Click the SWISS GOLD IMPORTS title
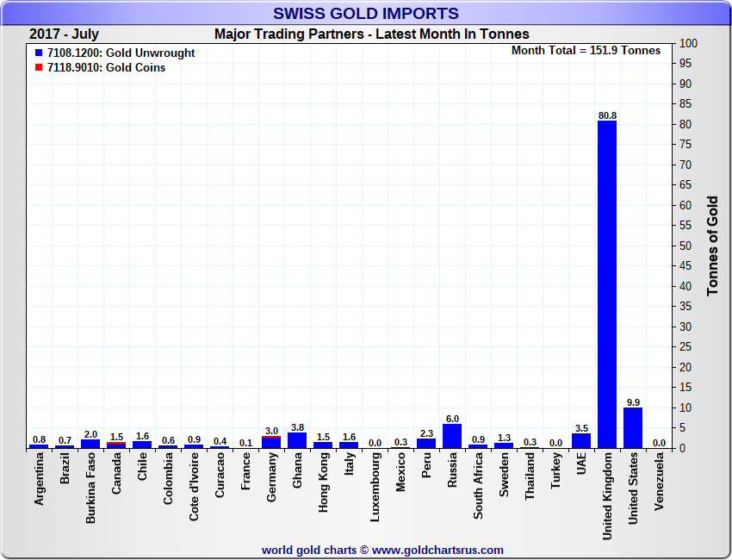The width and height of the screenshot is (732, 560). point(366,14)
